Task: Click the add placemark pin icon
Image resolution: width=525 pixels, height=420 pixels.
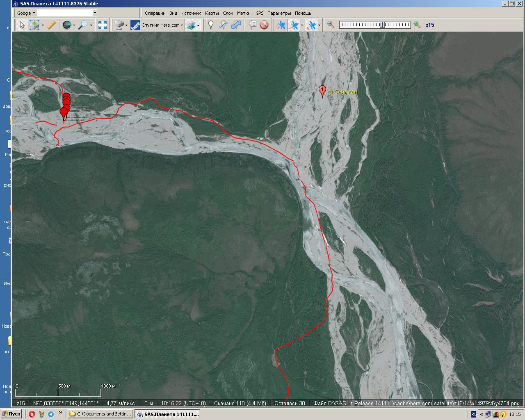Action: click(x=211, y=25)
